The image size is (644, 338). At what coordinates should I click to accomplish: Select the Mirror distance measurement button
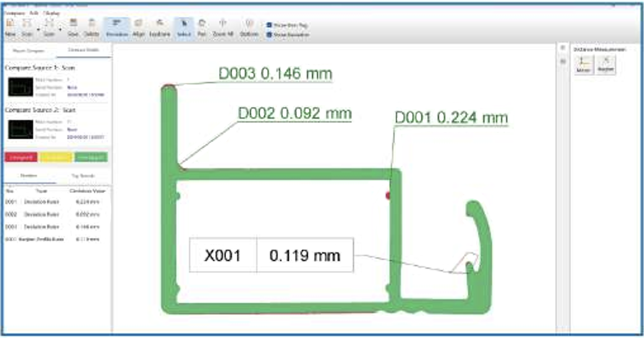584,65
